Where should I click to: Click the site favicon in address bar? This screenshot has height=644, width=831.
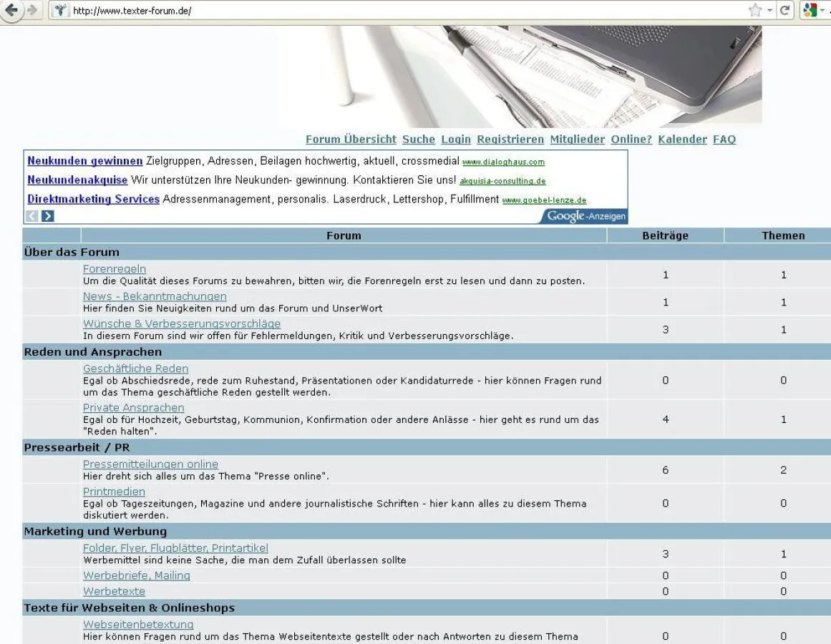[x=62, y=11]
